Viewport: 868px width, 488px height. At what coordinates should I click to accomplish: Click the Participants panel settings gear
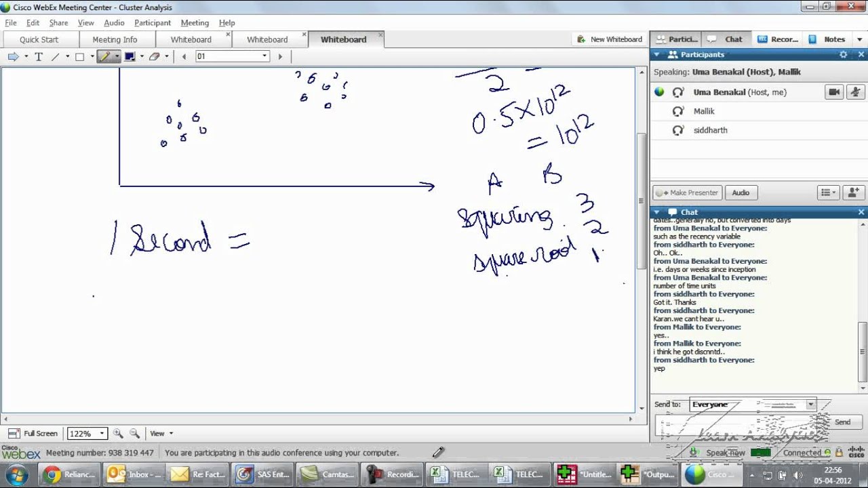[843, 54]
